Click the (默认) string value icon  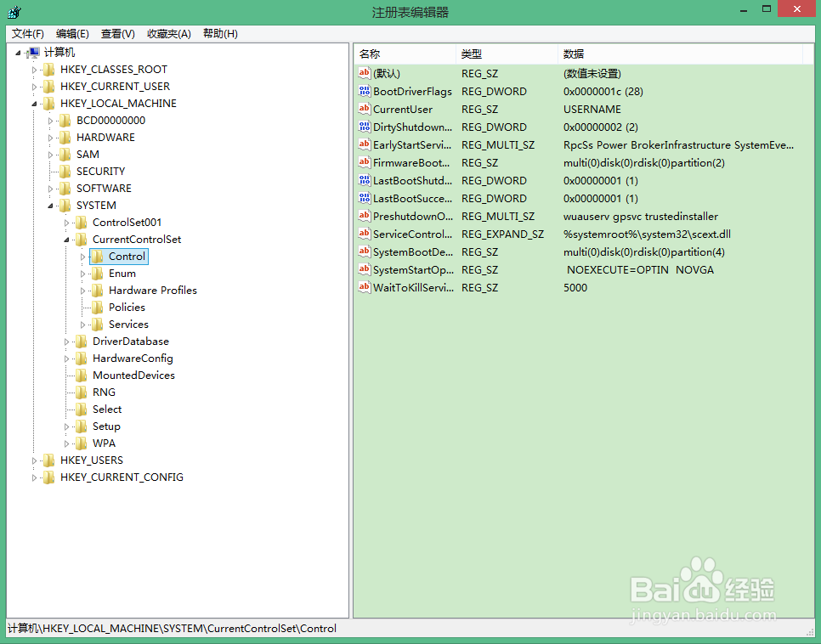click(x=365, y=73)
